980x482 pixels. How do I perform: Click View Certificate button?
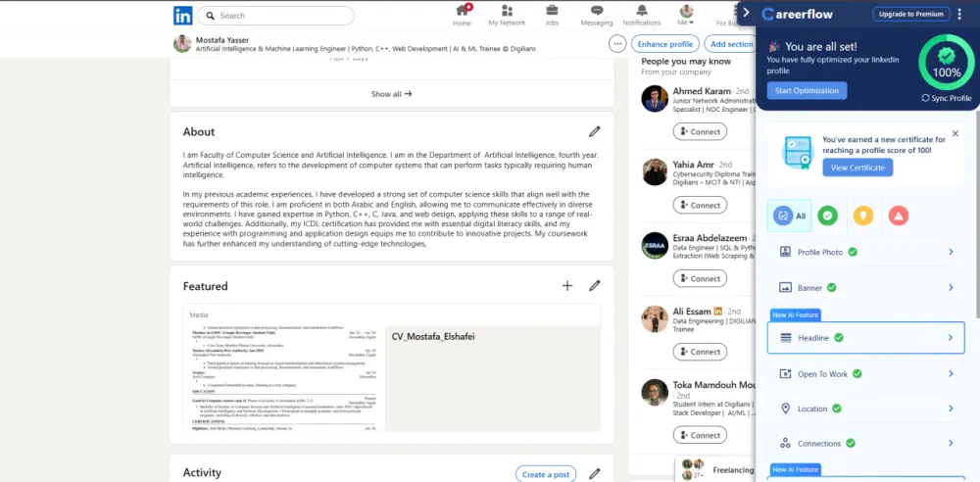pyautogui.click(x=857, y=168)
